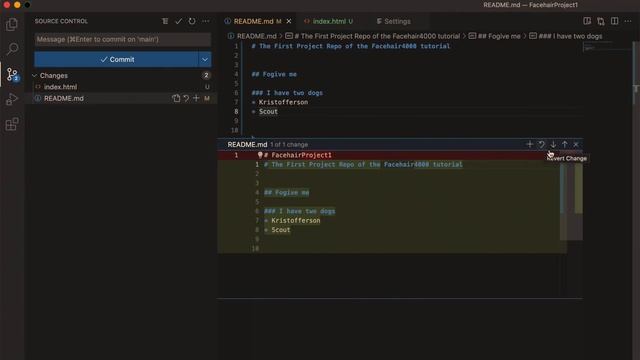Screen dimensions: 640x360
Task: Select README.md in Changes list
Action: pyautogui.click(x=122, y=98)
